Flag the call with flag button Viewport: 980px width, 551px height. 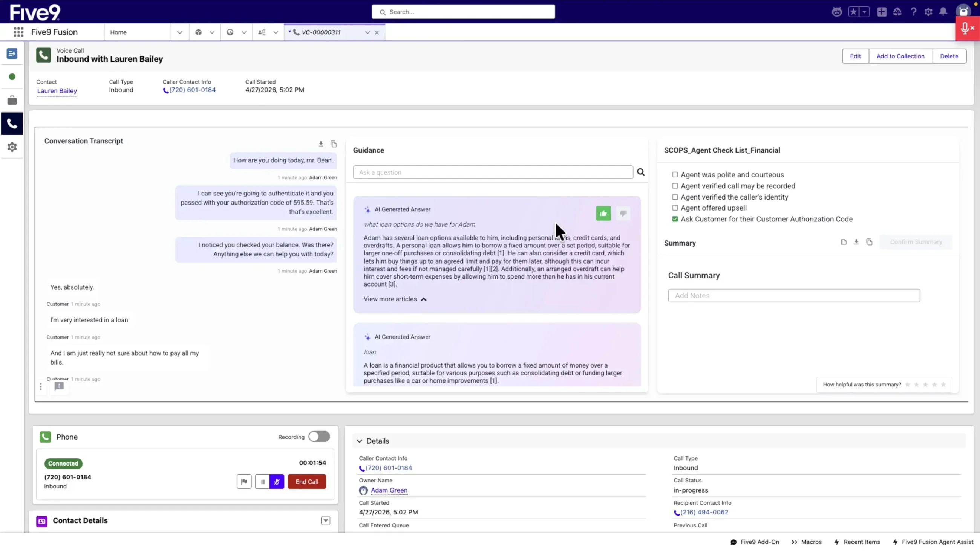click(244, 482)
